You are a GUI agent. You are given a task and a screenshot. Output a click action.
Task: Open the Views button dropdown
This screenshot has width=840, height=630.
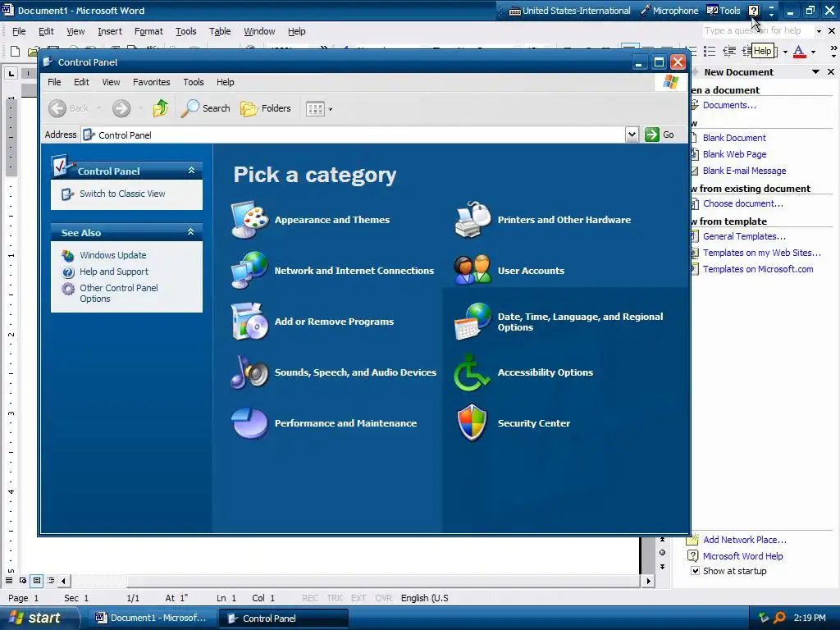tap(330, 109)
